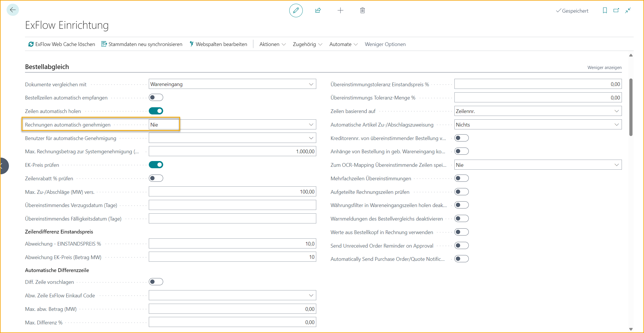Click Weniger anzeigen link
644x333 pixels.
pyautogui.click(x=604, y=68)
